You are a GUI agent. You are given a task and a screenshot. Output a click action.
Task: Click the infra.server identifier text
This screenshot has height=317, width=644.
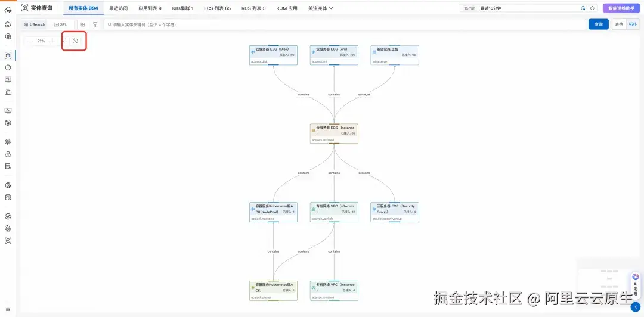coord(379,61)
